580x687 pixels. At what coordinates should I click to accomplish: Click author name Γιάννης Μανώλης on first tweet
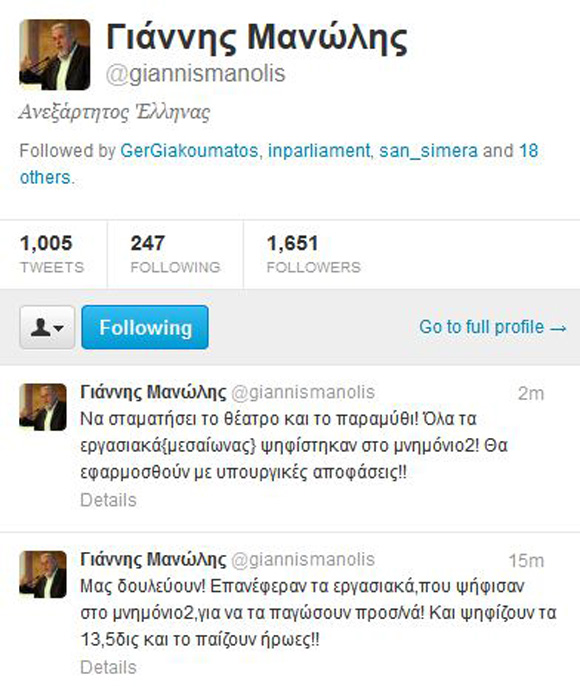(x=153, y=393)
